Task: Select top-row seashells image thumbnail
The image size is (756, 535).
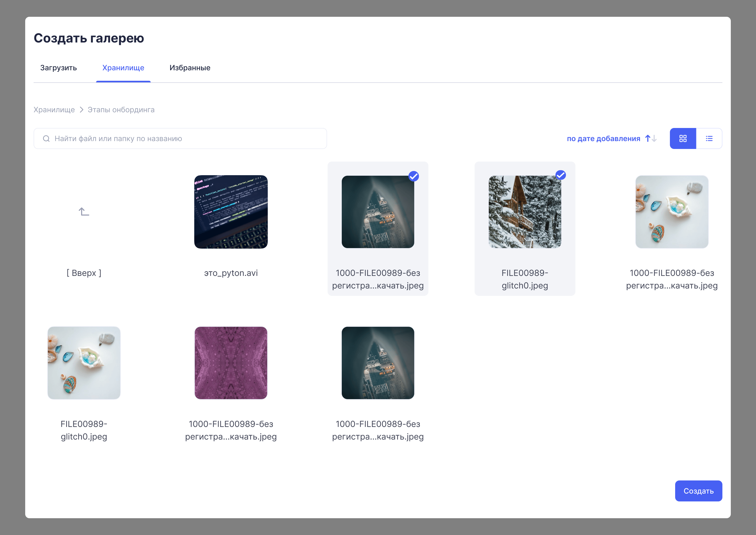Action: click(x=671, y=212)
